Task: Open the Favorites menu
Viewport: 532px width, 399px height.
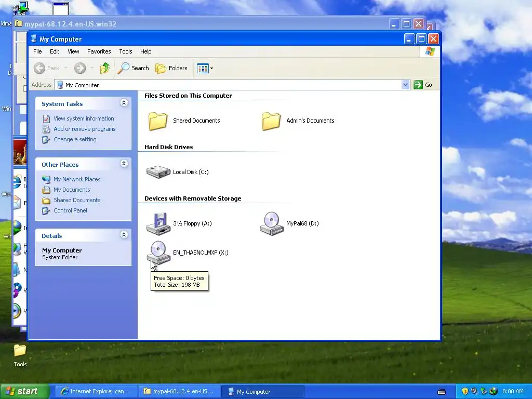Action: click(x=99, y=51)
